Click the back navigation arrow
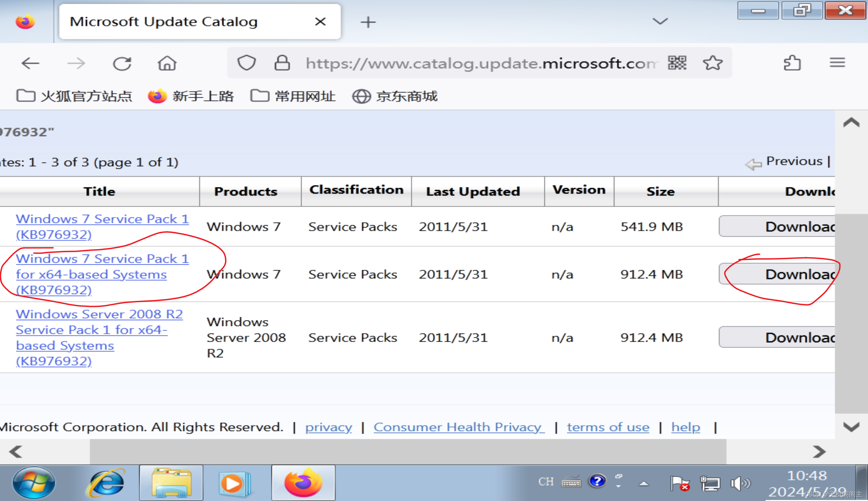This screenshot has height=501, width=868. point(30,63)
